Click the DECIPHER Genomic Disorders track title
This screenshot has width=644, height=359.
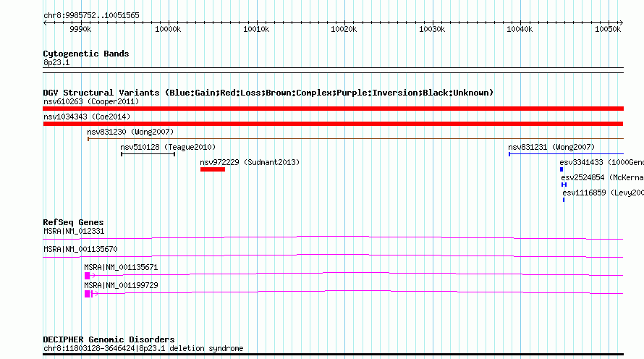coord(109,339)
